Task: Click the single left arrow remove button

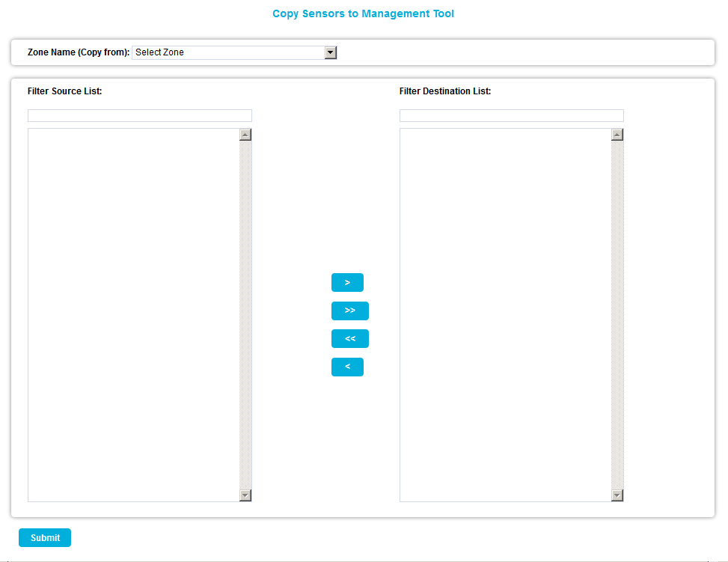Action: [347, 367]
